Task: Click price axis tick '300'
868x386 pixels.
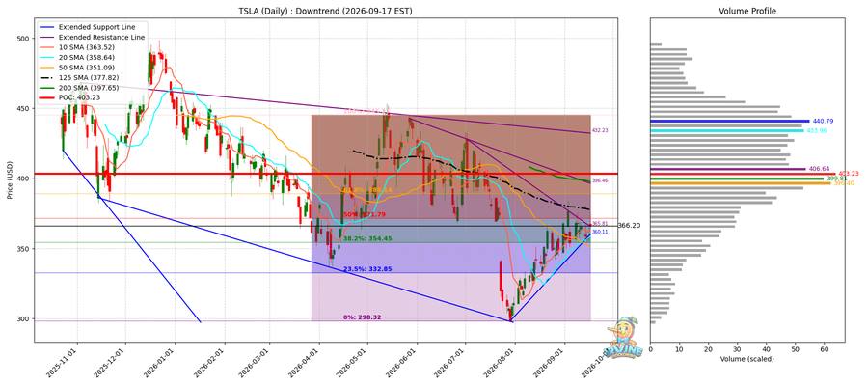Action: 24,319
